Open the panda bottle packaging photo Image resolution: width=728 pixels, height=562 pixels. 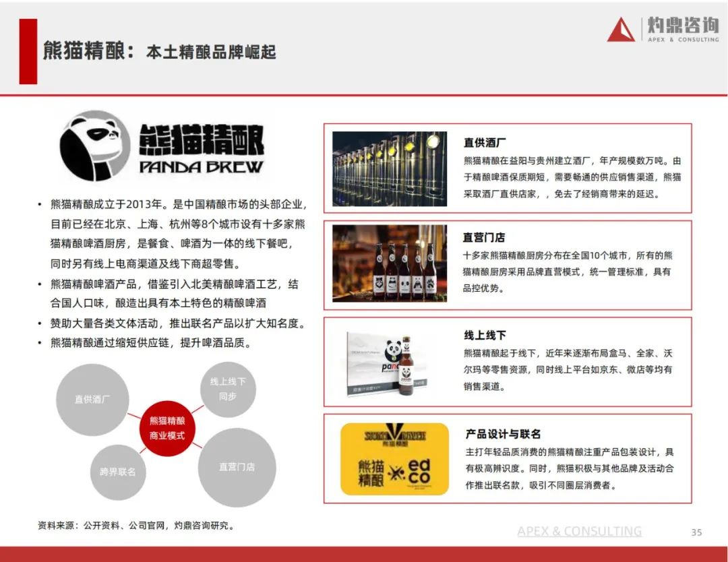(386, 363)
